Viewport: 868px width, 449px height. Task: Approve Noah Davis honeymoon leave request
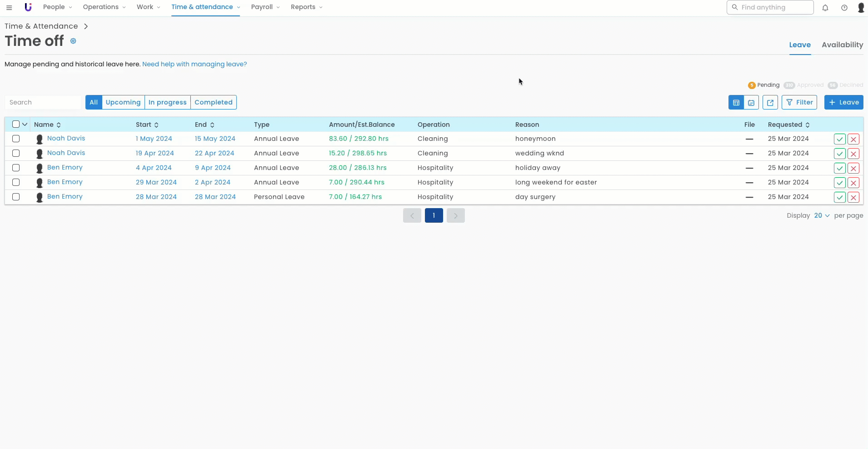tap(839, 140)
